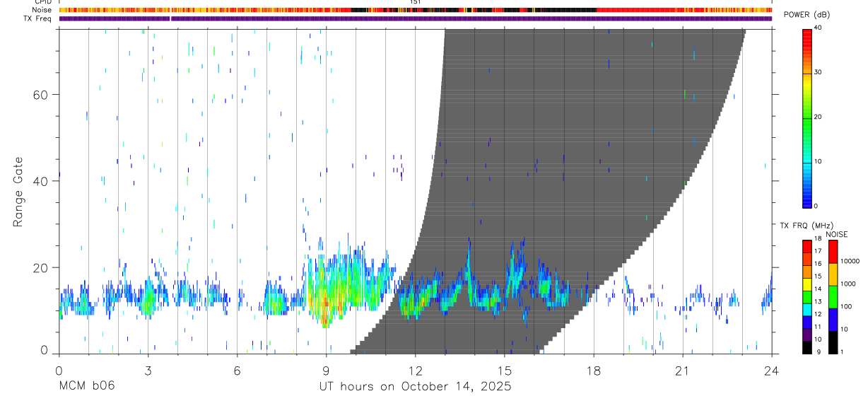Click the 'UT hours on October 14, 2025' title

(x=415, y=387)
